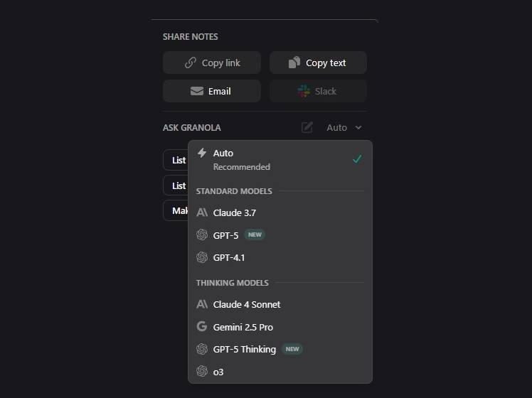This screenshot has width=532, height=398.
Task: Pick the GPT-5 Thinking model
Action: point(245,349)
